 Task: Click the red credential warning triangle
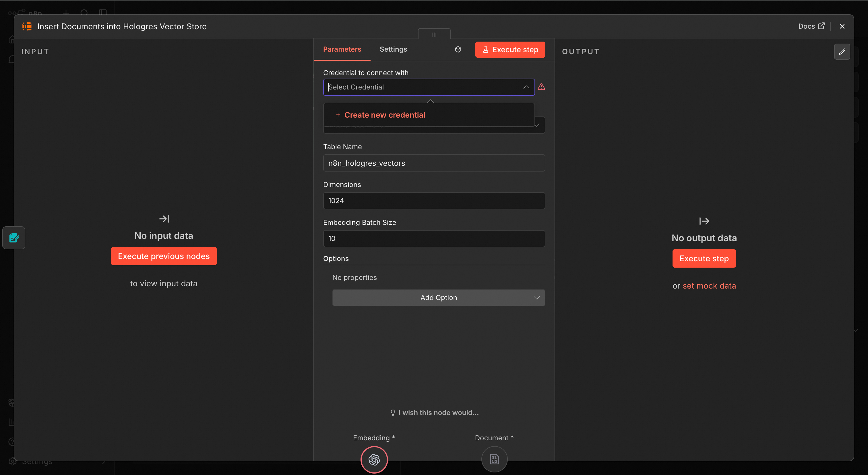(x=541, y=87)
